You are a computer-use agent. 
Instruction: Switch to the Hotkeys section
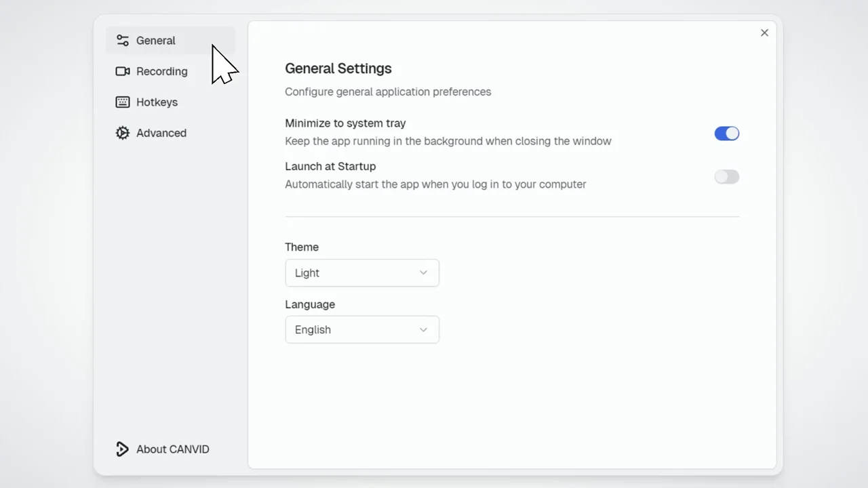pos(157,102)
